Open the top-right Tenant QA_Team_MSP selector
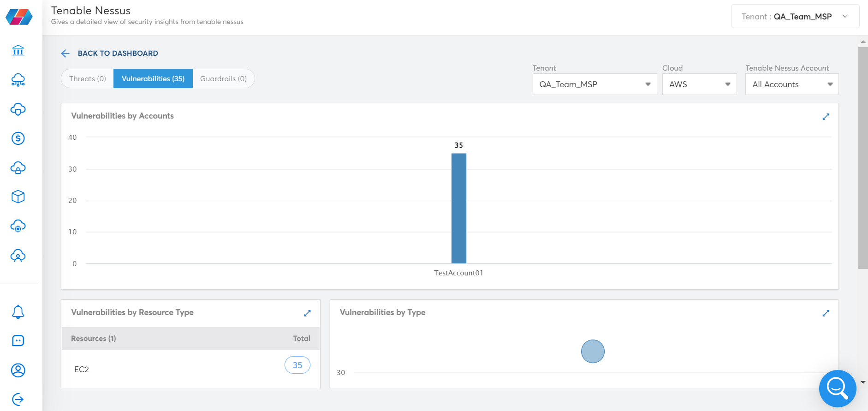 click(795, 17)
